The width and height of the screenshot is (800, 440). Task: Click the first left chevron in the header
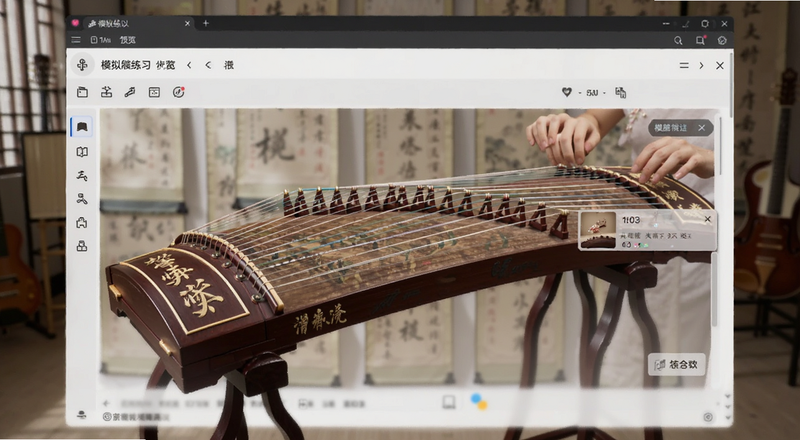189,65
